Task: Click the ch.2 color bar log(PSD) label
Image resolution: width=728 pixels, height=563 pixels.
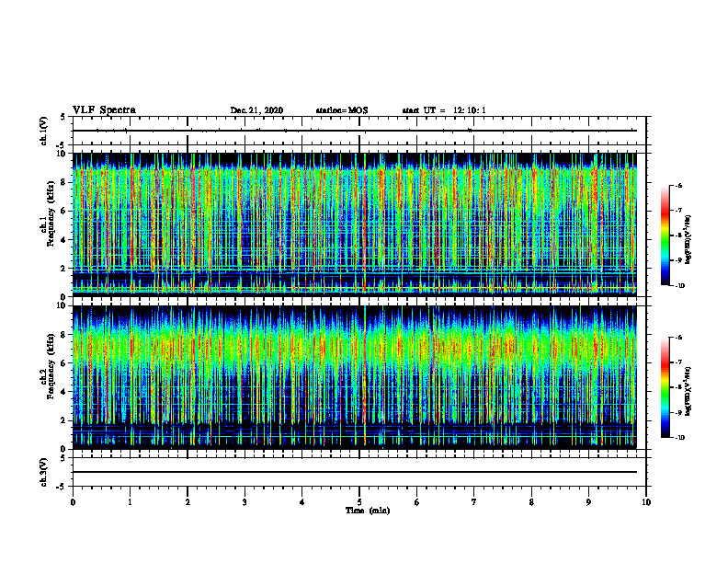Action: [x=688, y=391]
